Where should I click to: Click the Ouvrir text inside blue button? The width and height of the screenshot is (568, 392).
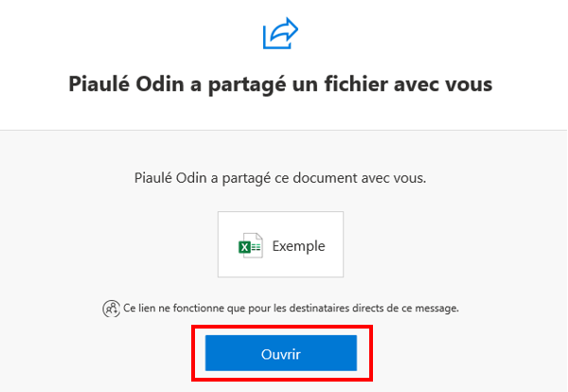pos(281,354)
